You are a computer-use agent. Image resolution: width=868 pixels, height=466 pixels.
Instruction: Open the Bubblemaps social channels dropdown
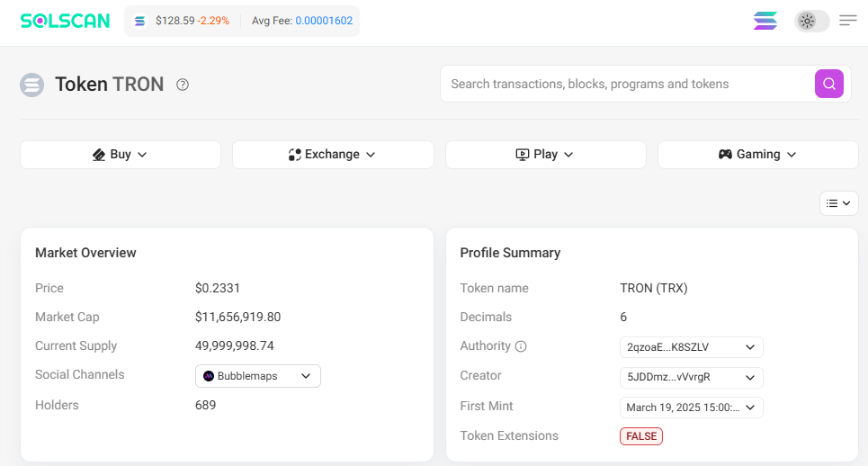click(258, 376)
